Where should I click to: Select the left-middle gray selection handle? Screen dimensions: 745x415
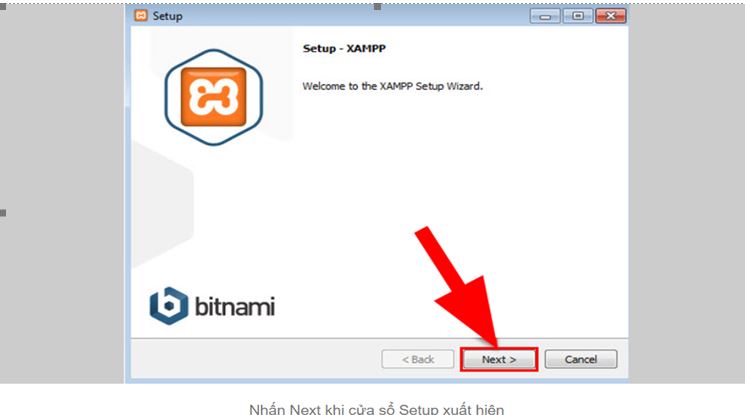tap(3, 213)
